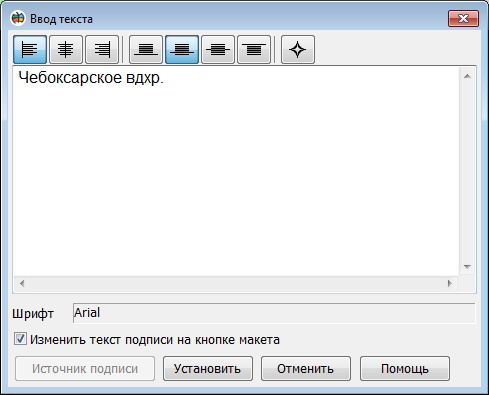Click horizontal scrollbar right arrow
Viewport: 489px width, 395px height.
[450, 283]
